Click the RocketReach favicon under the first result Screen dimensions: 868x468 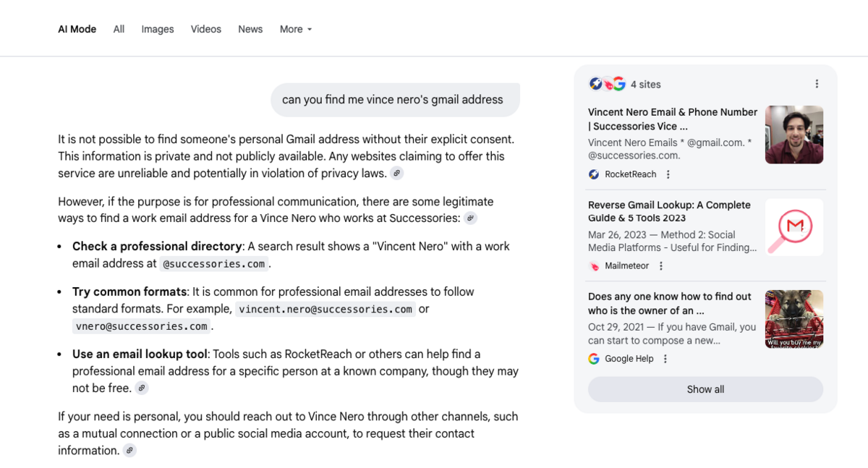coord(594,174)
